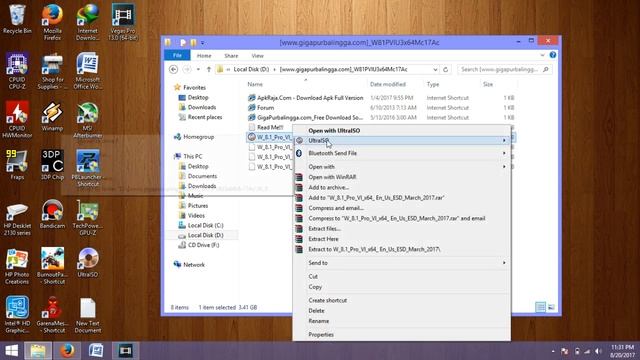The image size is (640, 360).
Task: Open the Share ribbon tab
Action: 231,56
